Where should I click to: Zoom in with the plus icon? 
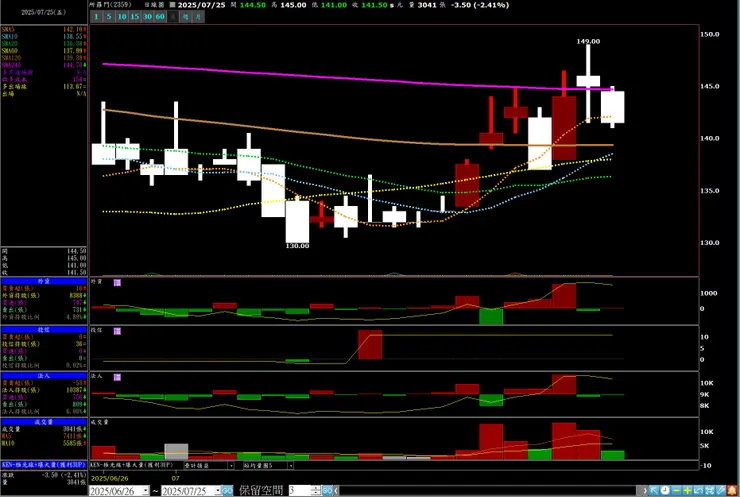point(687,490)
